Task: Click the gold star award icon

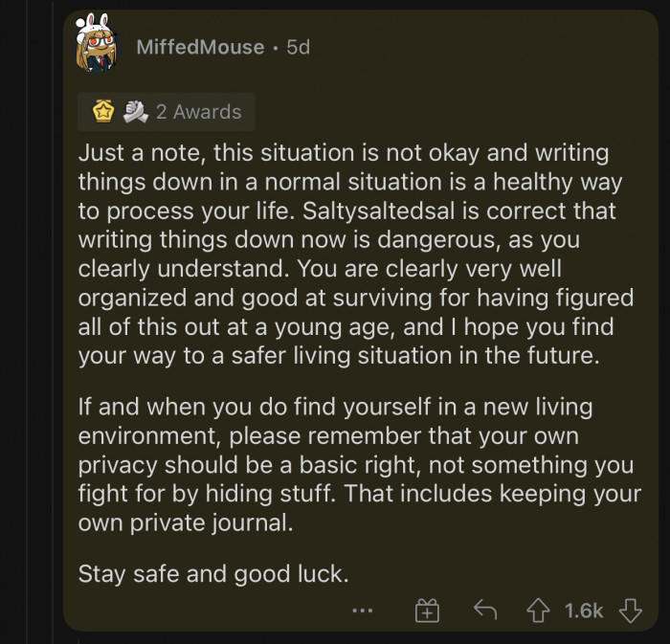Action: click(x=103, y=112)
